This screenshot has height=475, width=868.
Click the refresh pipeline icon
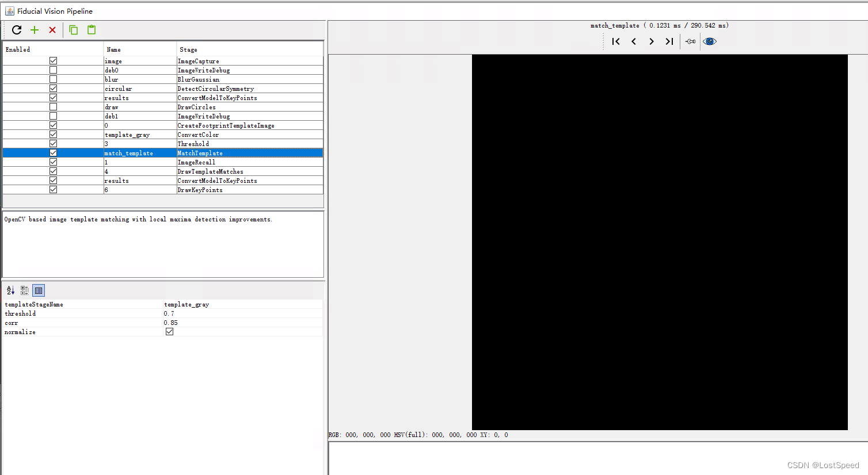pyautogui.click(x=17, y=30)
